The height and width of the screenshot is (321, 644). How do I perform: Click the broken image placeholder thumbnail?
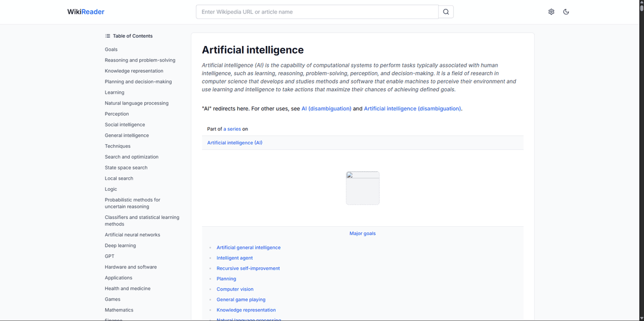click(363, 188)
